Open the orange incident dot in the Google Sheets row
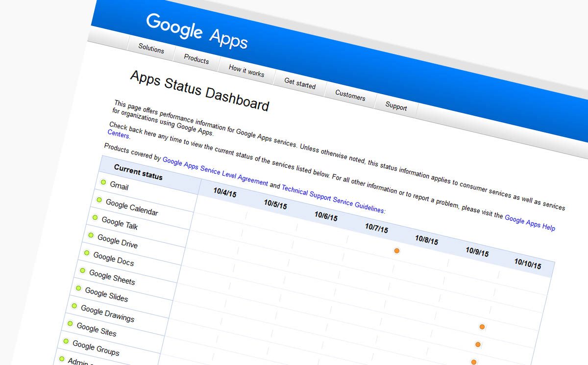The width and height of the screenshot is (588, 365). [x=474, y=362]
